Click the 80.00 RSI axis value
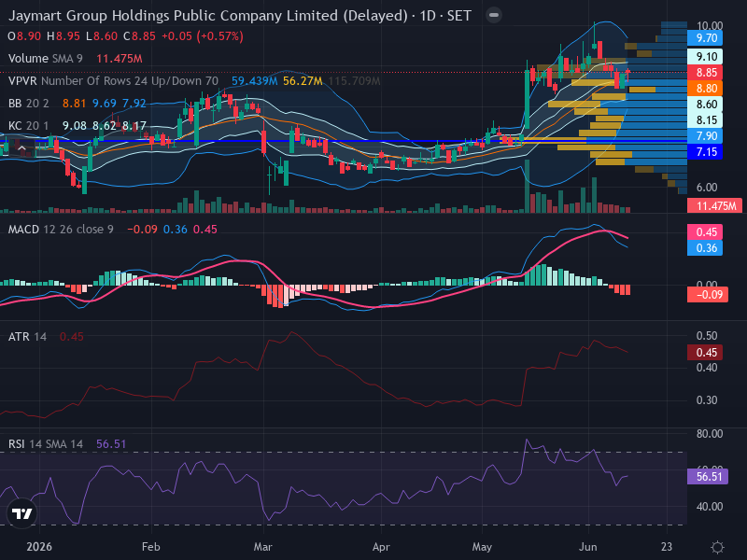 click(710, 434)
